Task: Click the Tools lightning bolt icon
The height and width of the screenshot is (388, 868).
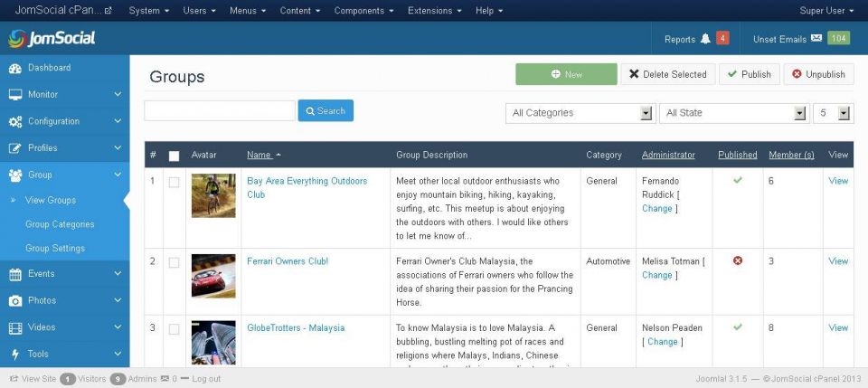Action: [15, 355]
